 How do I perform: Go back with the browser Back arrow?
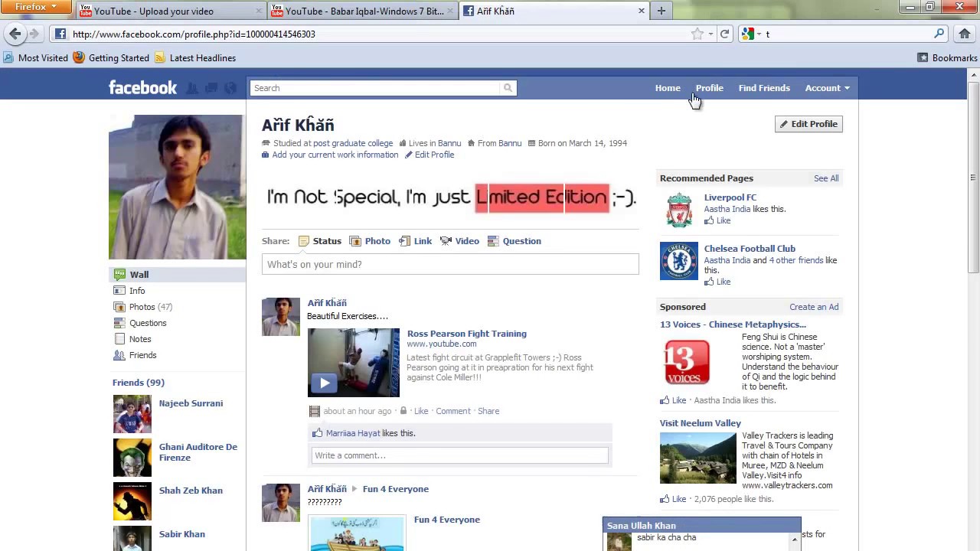[x=15, y=34]
